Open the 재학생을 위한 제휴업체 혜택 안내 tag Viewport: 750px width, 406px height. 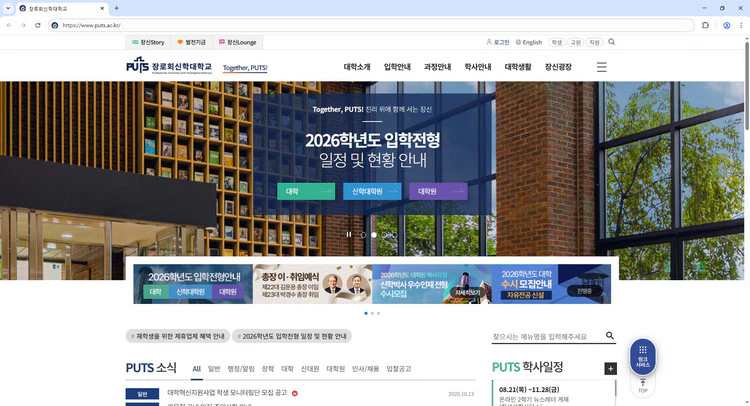pyautogui.click(x=178, y=336)
